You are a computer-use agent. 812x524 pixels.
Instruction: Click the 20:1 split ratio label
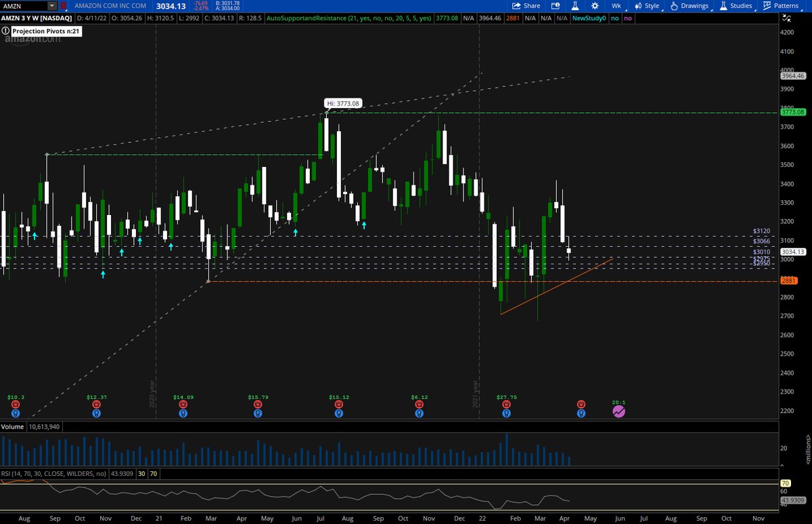619,401
